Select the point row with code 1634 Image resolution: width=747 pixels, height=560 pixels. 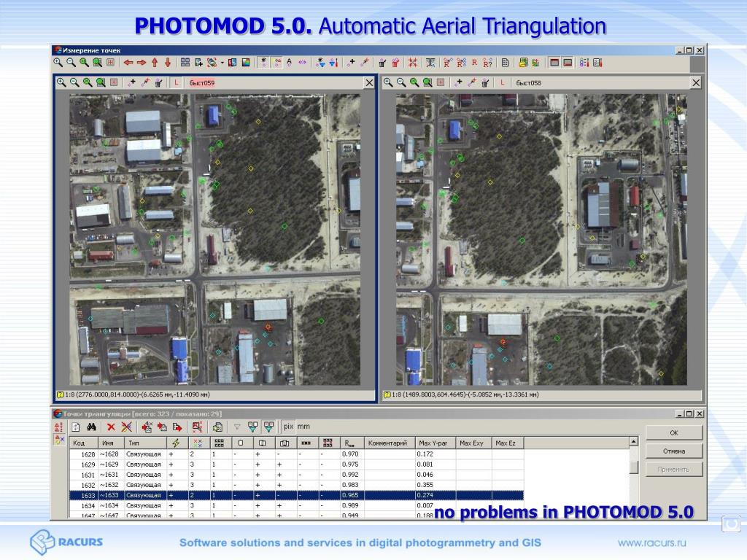[296, 505]
